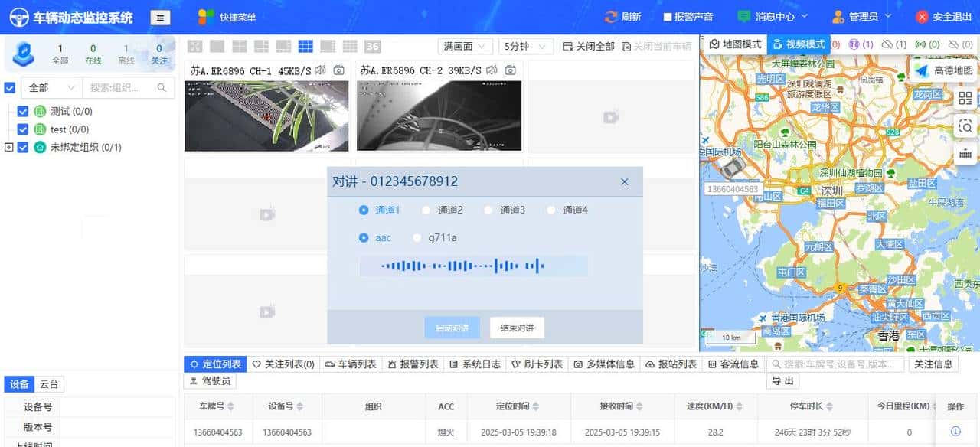
Task: Click the 结束对讲 end intercom button
Action: pyautogui.click(x=518, y=327)
